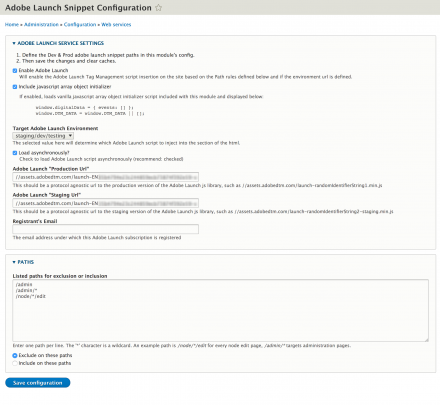Screen dimensions: 440x405
Task: Focus the Adobe Launch Staging Url field
Action: 106,203
